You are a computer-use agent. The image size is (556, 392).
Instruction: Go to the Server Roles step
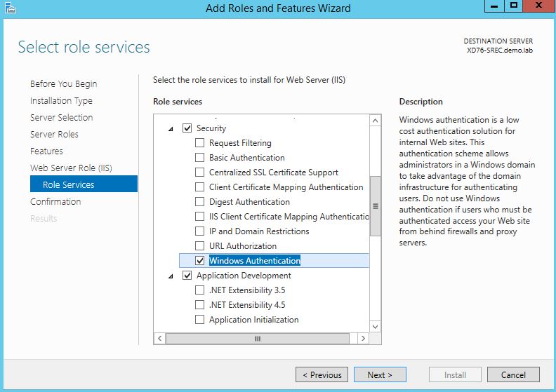click(x=54, y=134)
